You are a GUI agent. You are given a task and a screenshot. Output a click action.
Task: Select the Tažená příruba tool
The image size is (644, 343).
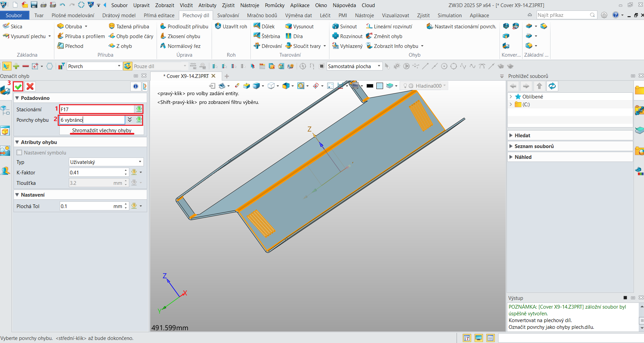129,26
